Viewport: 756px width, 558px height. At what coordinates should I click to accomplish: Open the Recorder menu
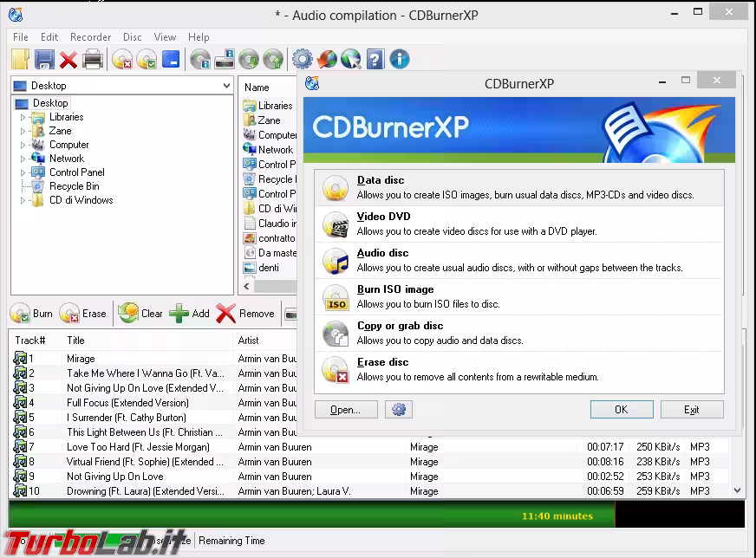[90, 36]
